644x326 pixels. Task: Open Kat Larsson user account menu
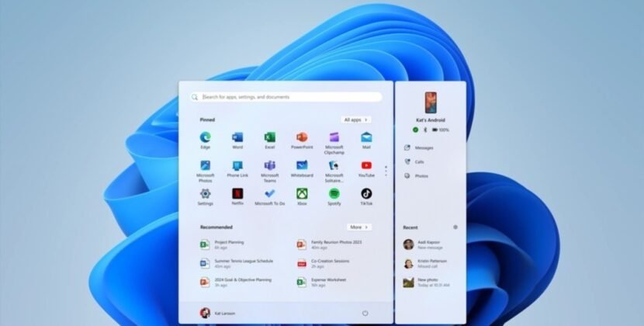click(x=218, y=314)
